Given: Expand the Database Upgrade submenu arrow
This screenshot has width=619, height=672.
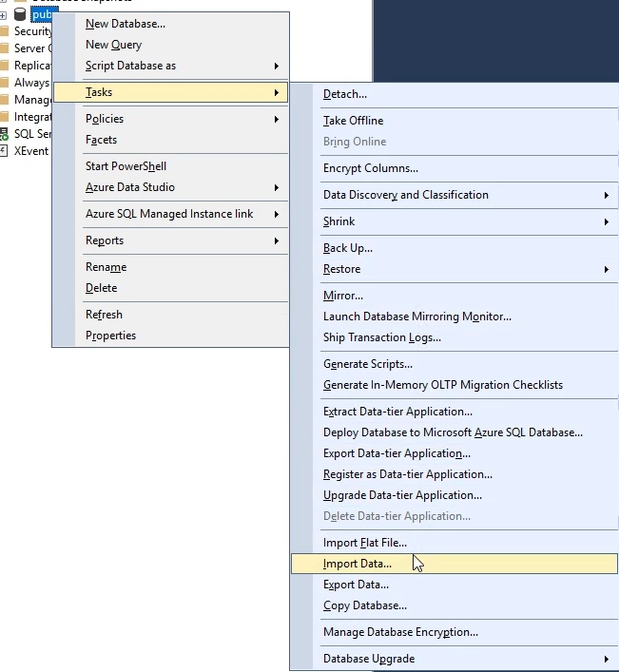Looking at the screenshot, I should click(606, 659).
